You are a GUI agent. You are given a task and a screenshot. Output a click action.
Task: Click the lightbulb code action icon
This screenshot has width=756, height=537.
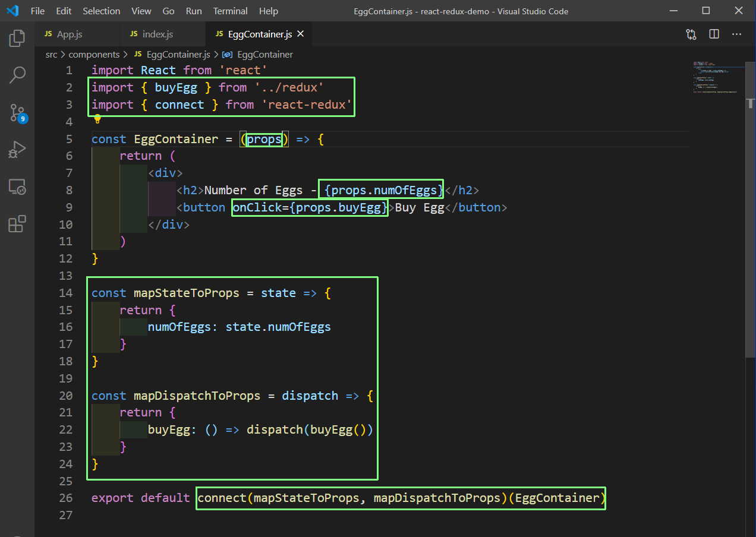coord(97,120)
